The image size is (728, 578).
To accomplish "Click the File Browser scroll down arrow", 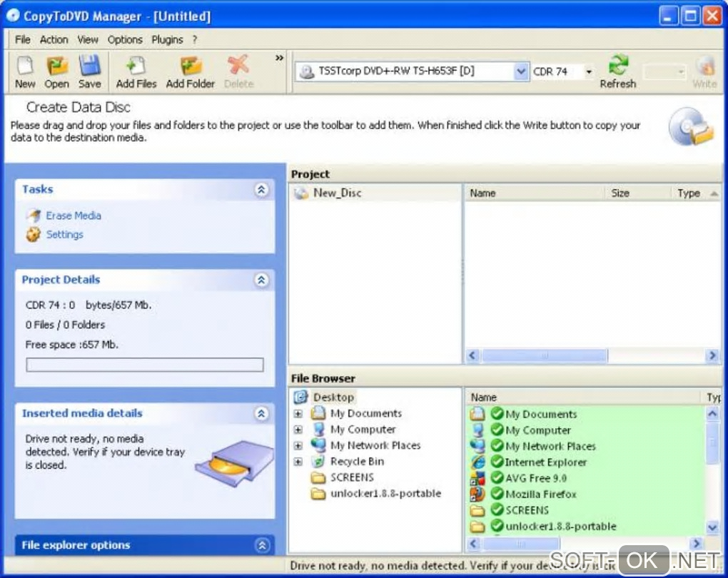I will pyautogui.click(x=713, y=527).
